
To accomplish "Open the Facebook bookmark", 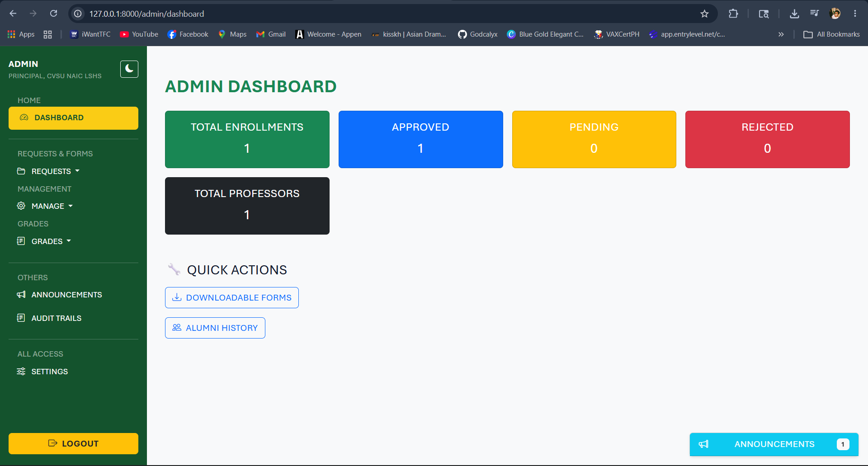I will [188, 34].
